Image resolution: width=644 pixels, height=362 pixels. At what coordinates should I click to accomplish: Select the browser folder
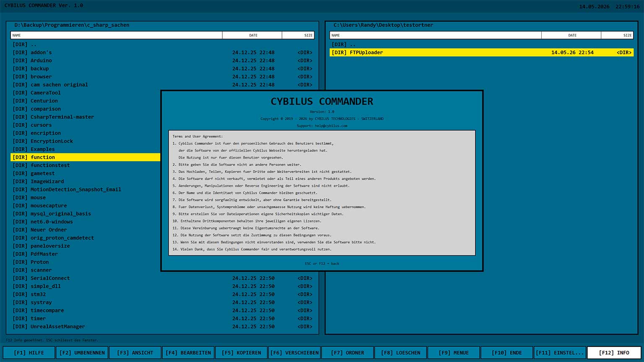pos(162,76)
